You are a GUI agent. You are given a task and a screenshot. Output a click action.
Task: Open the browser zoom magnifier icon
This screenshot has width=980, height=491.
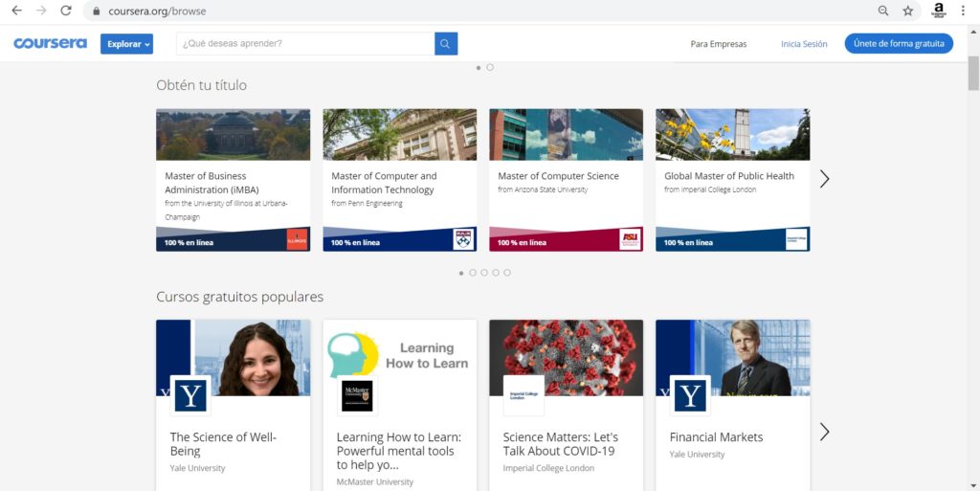point(883,11)
